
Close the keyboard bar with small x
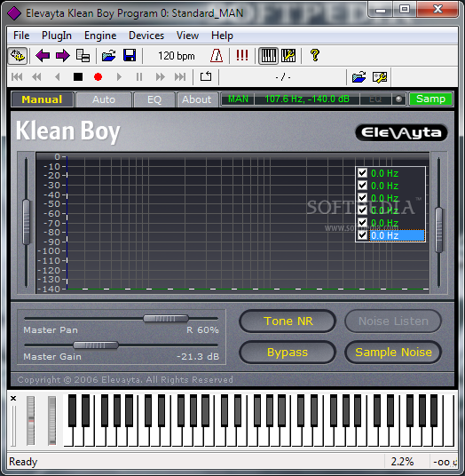(13, 398)
